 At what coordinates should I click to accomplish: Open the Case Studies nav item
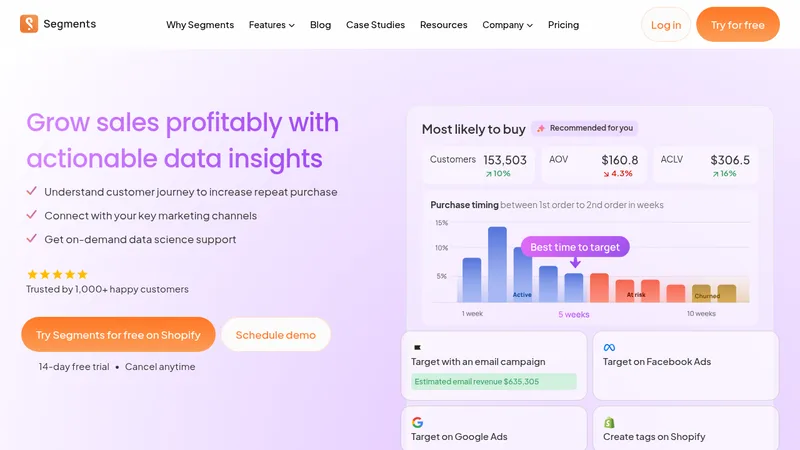coord(376,24)
